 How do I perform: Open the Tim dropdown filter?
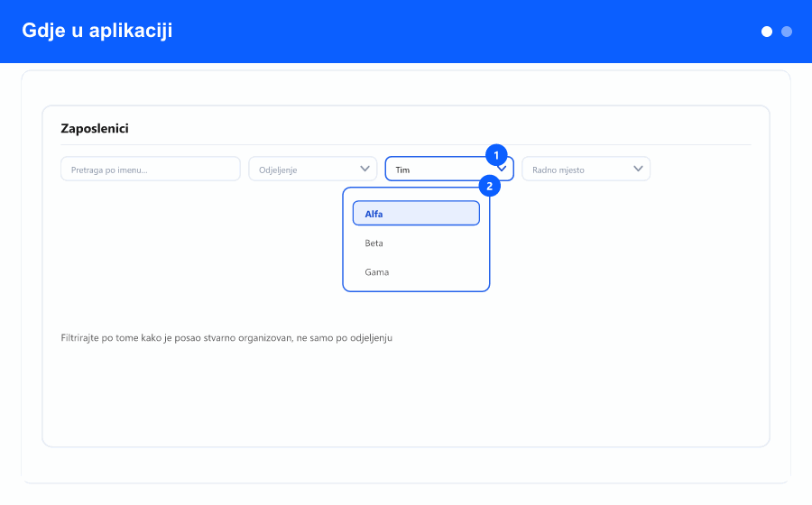point(449,170)
